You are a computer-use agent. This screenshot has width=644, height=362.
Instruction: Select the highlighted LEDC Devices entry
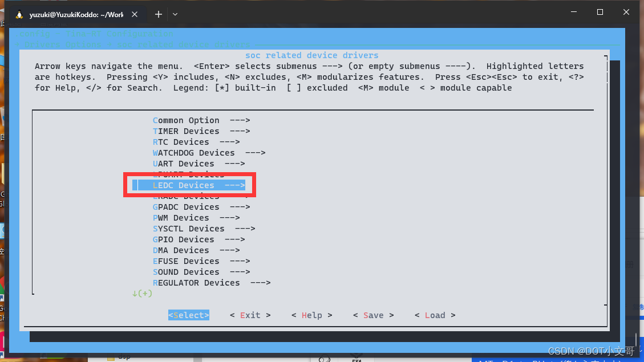pyautogui.click(x=189, y=185)
